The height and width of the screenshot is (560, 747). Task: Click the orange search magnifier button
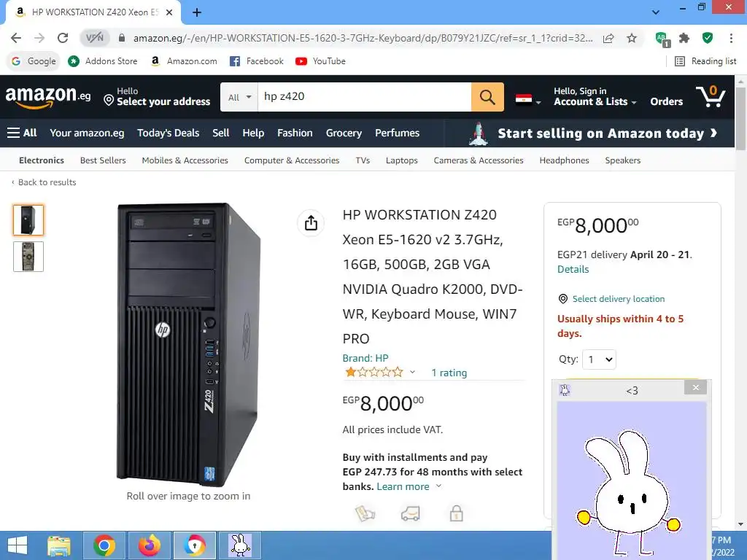(487, 97)
